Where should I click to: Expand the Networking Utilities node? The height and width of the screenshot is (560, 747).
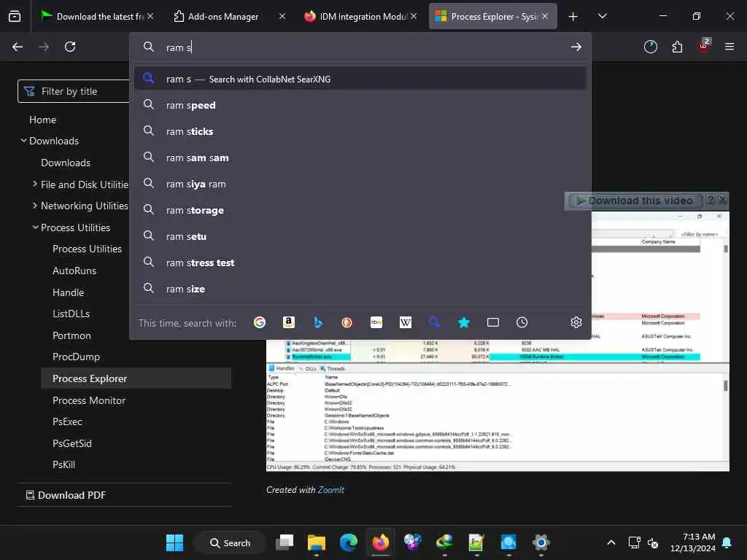tap(35, 205)
